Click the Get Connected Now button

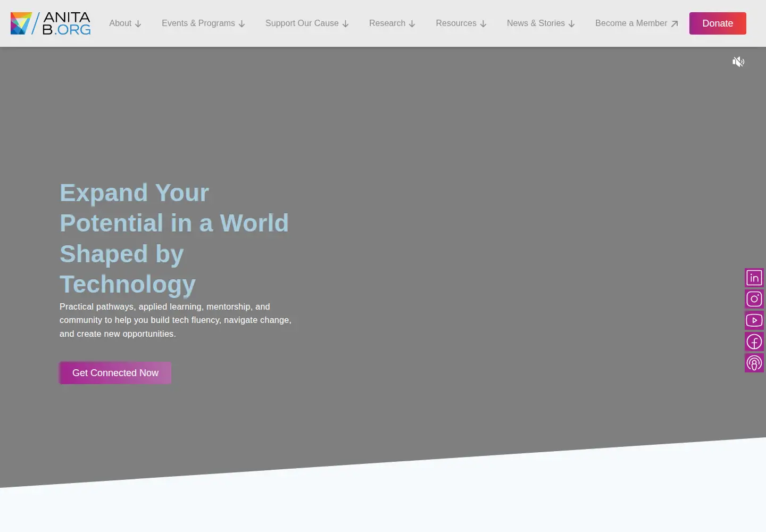click(115, 373)
